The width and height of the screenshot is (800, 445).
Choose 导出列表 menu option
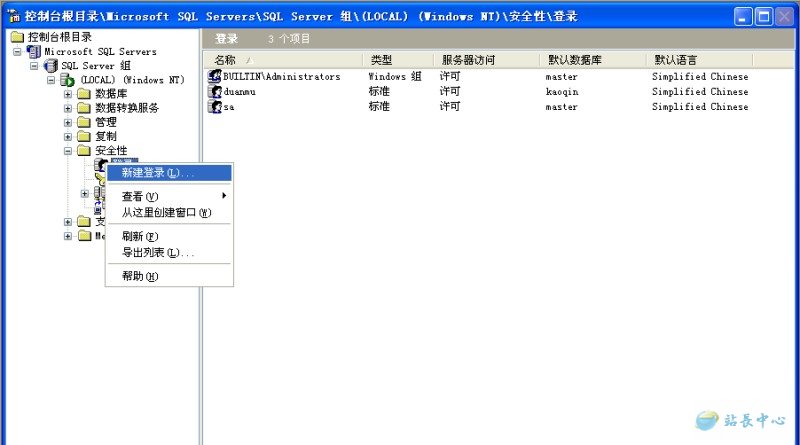[169, 253]
